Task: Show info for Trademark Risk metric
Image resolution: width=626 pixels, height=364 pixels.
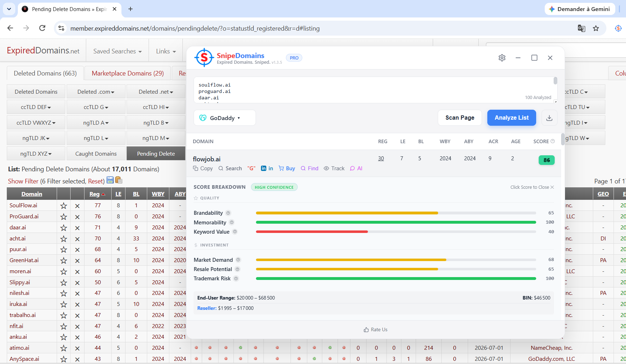Action: (x=236, y=279)
